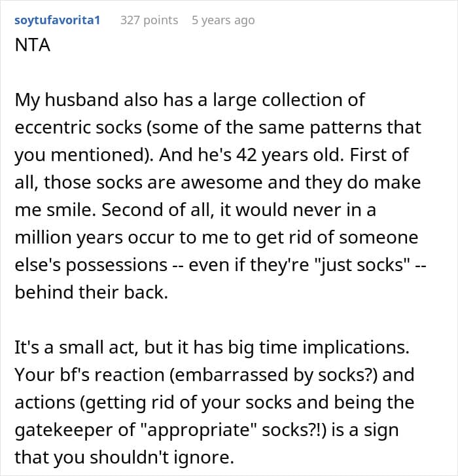
Task: Open the soytufavorita1 user profile
Action: tap(57, 20)
